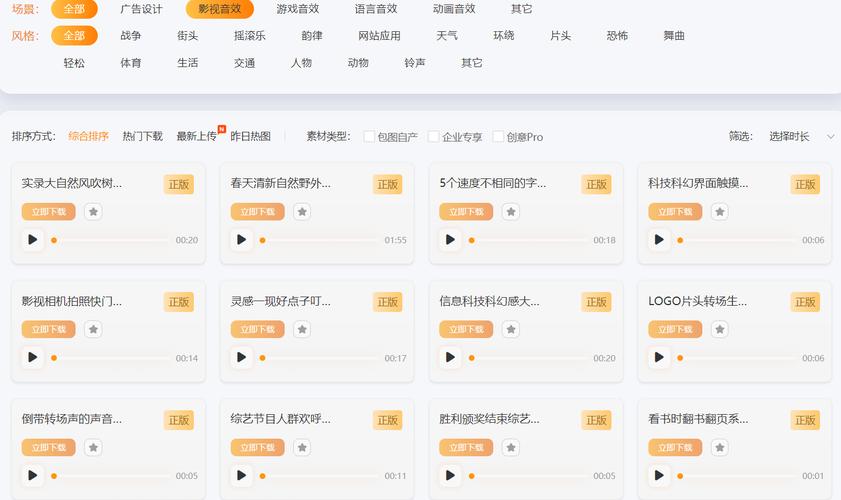This screenshot has height=500, width=841.
Task: Click 立即下载 for 综艺节目人群欢呼
Action: pos(257,448)
